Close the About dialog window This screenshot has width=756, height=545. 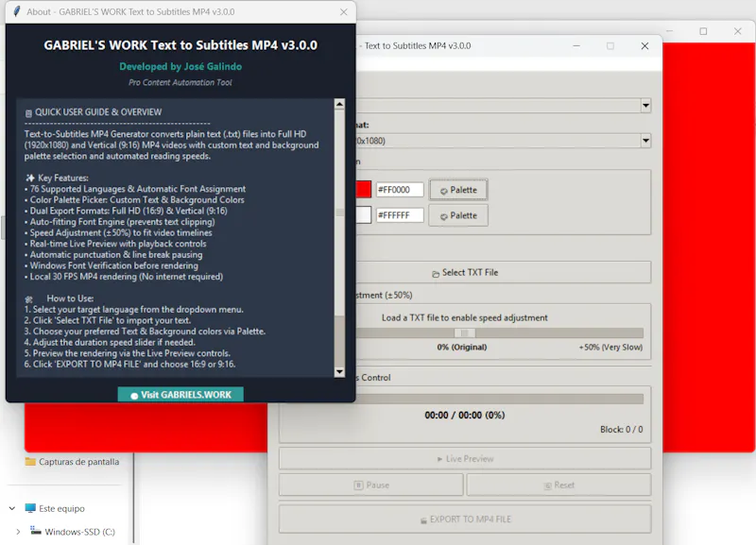click(343, 12)
